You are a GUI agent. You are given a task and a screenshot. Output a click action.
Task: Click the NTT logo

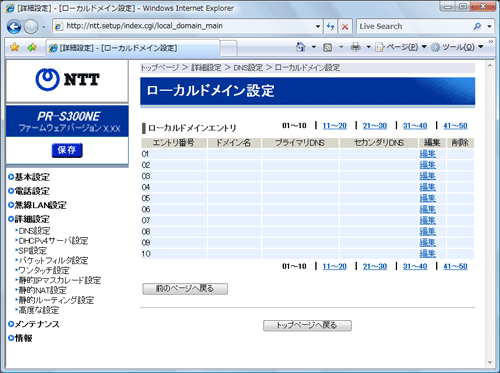67,80
